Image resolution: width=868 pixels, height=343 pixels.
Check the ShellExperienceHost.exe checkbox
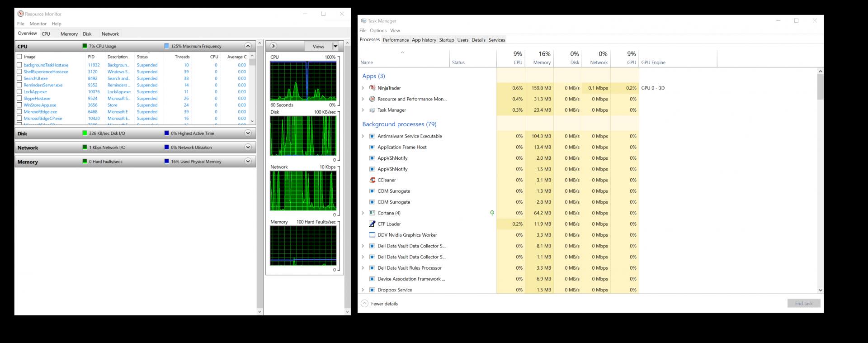[x=19, y=71]
